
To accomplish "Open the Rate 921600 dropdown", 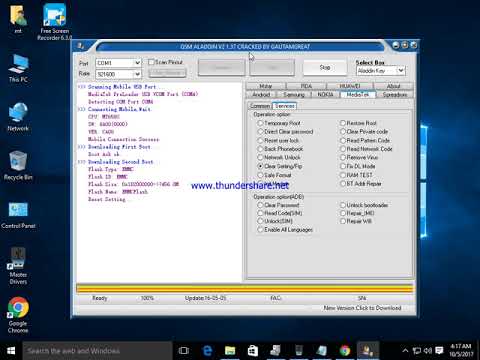I will (137, 74).
